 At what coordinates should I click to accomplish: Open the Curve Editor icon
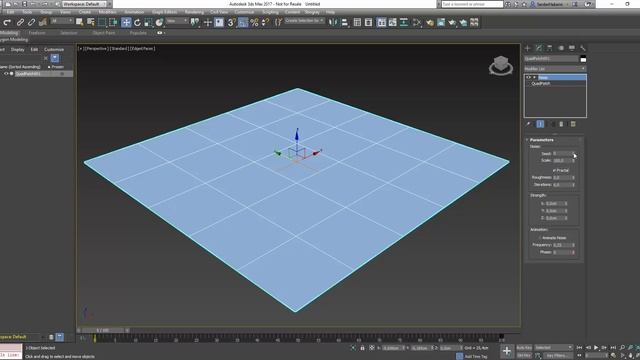[392, 22]
